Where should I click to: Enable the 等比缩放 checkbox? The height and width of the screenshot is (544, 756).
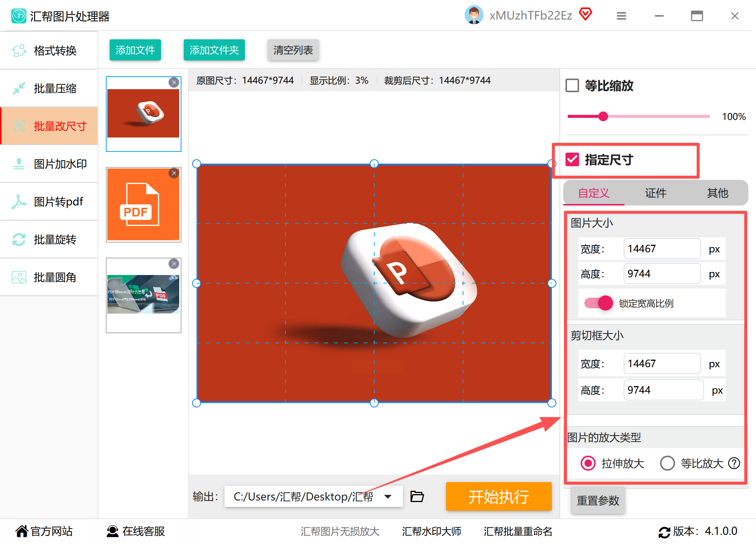point(572,85)
